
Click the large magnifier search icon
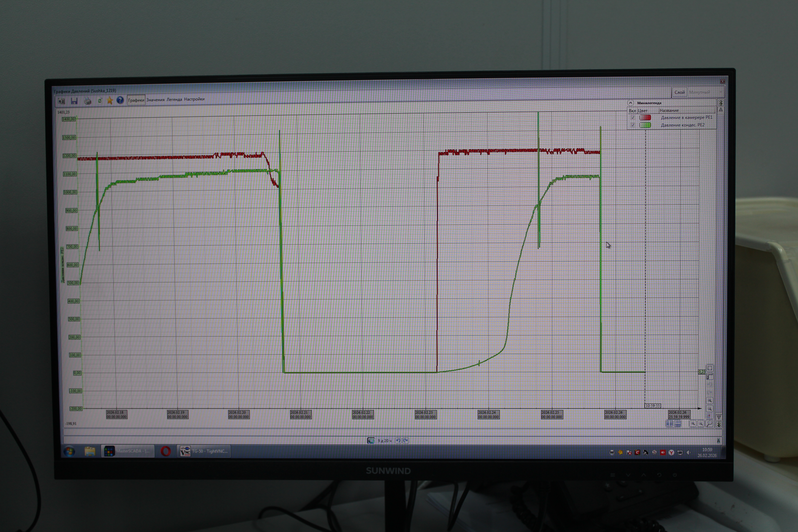pyautogui.click(x=709, y=423)
